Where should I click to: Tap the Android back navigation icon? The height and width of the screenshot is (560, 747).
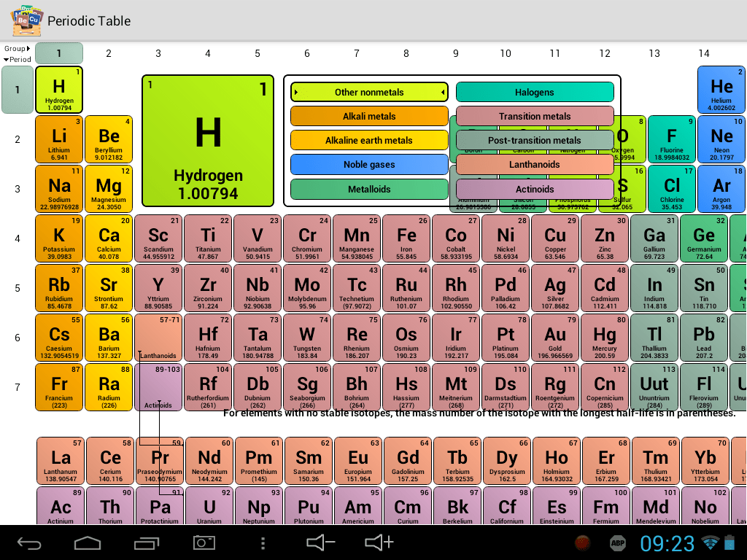pos(29,542)
